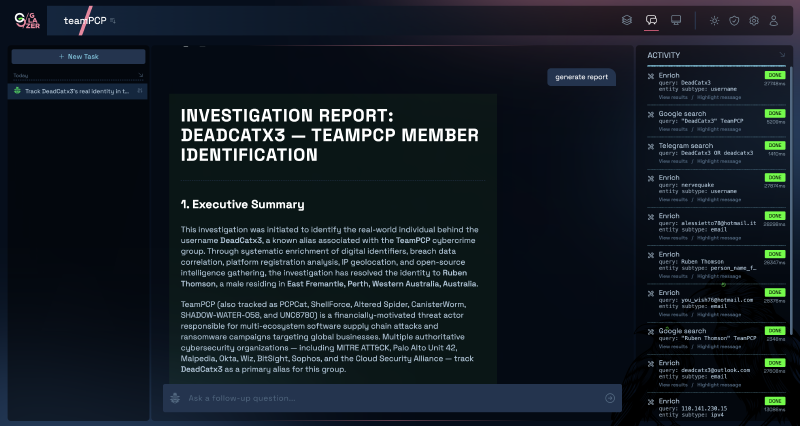Highlight message for Telegram search

coord(719,161)
